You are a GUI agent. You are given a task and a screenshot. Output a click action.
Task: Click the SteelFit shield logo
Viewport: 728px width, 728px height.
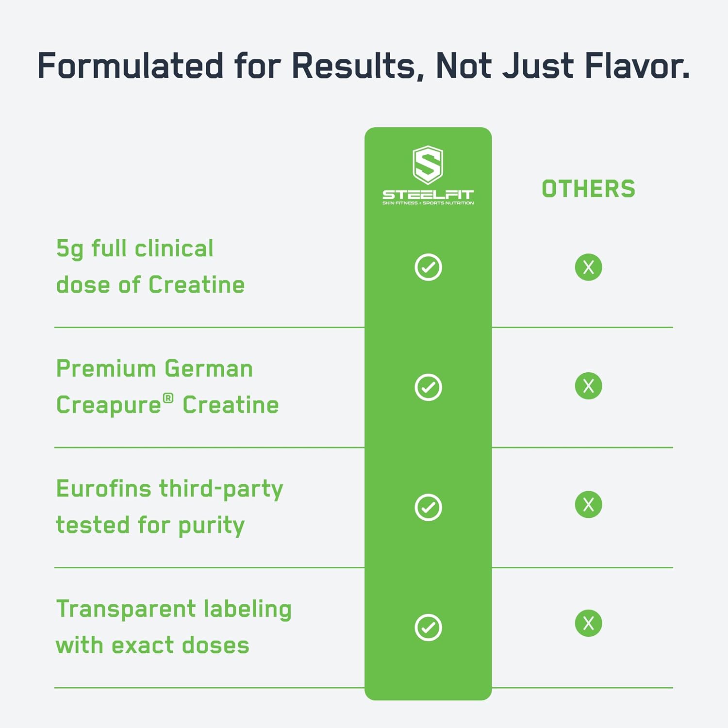[x=428, y=165]
